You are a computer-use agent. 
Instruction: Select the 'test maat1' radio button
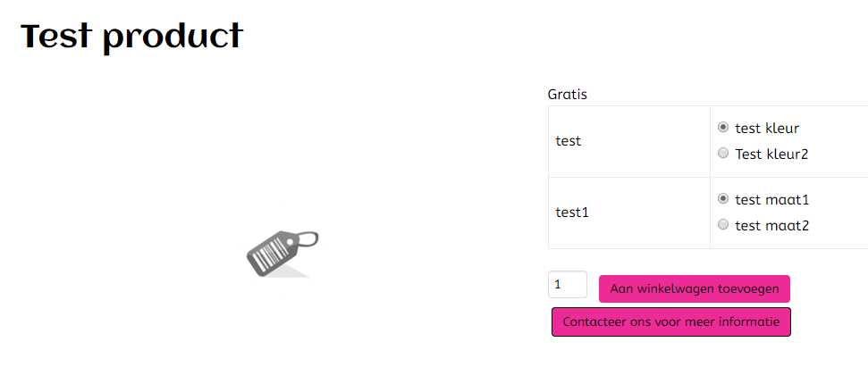point(723,199)
